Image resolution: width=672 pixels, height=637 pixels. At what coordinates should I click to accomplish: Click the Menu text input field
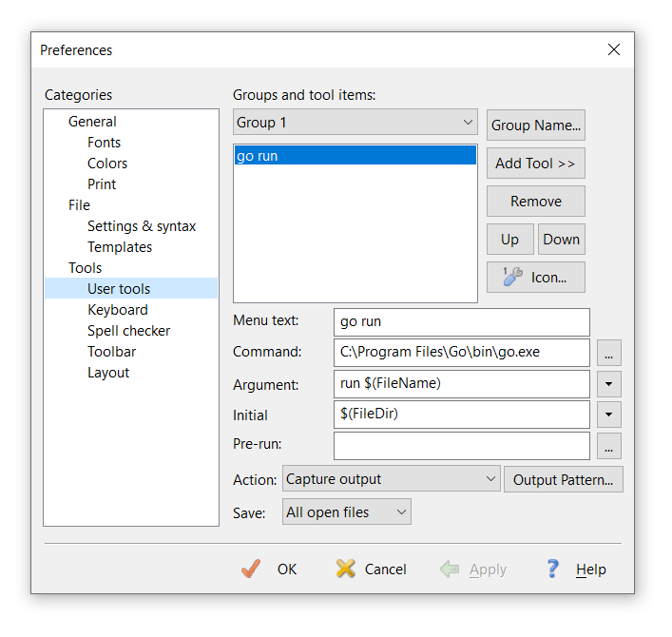tap(461, 322)
